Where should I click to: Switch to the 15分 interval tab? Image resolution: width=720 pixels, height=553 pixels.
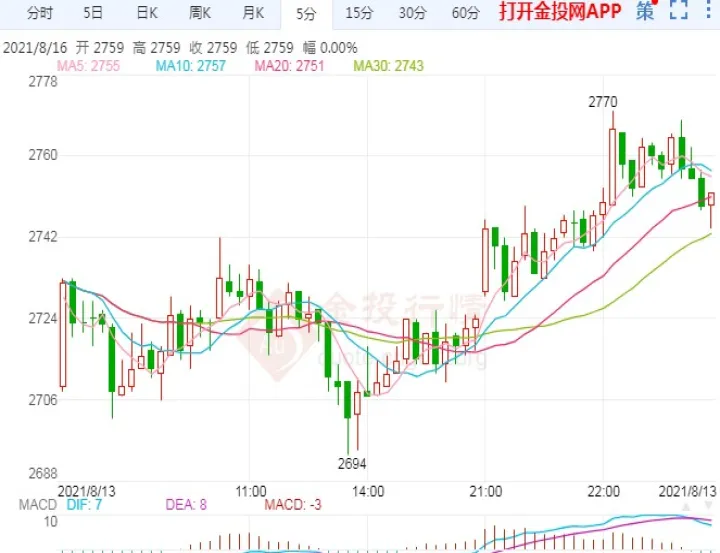coord(358,13)
